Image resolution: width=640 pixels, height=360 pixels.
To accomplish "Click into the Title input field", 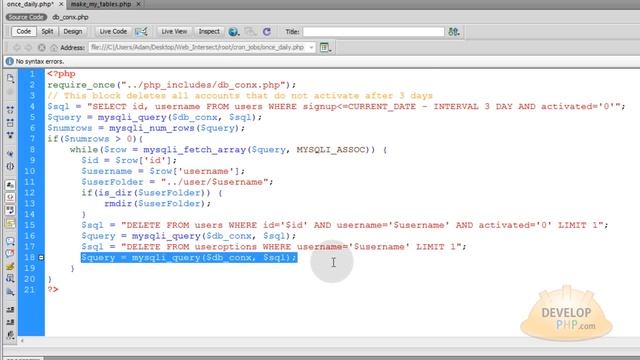I will point(373,31).
